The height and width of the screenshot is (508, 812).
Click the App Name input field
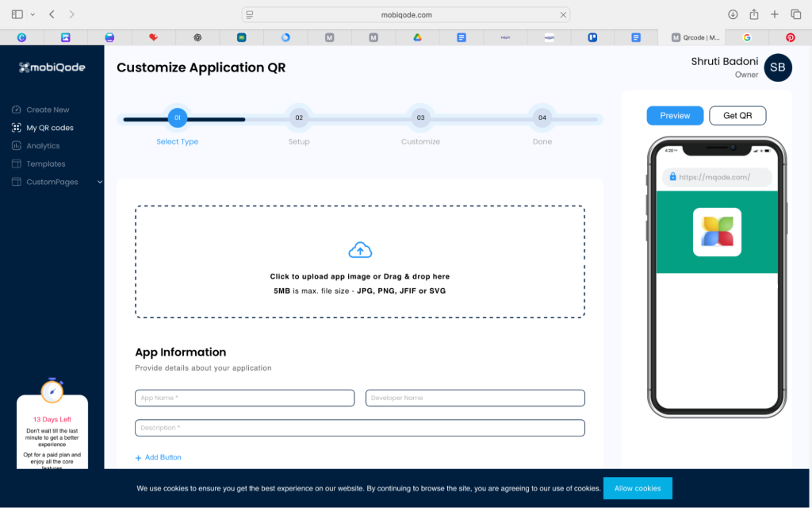point(244,398)
